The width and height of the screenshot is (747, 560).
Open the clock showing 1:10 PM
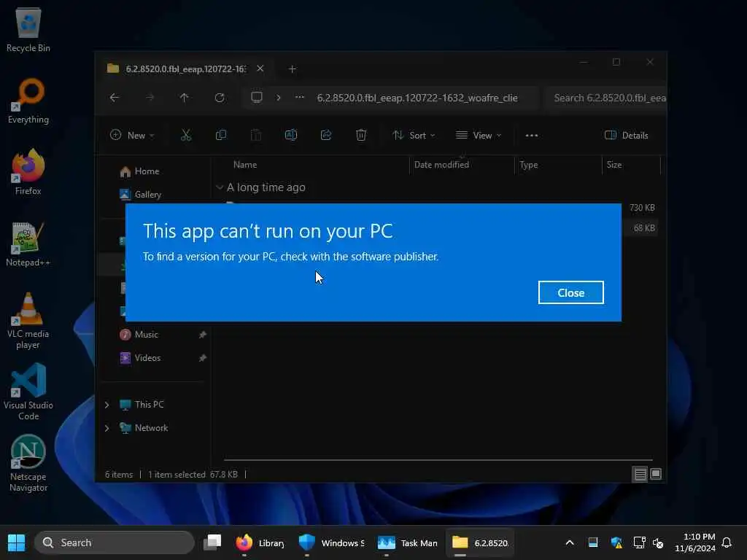click(694, 542)
